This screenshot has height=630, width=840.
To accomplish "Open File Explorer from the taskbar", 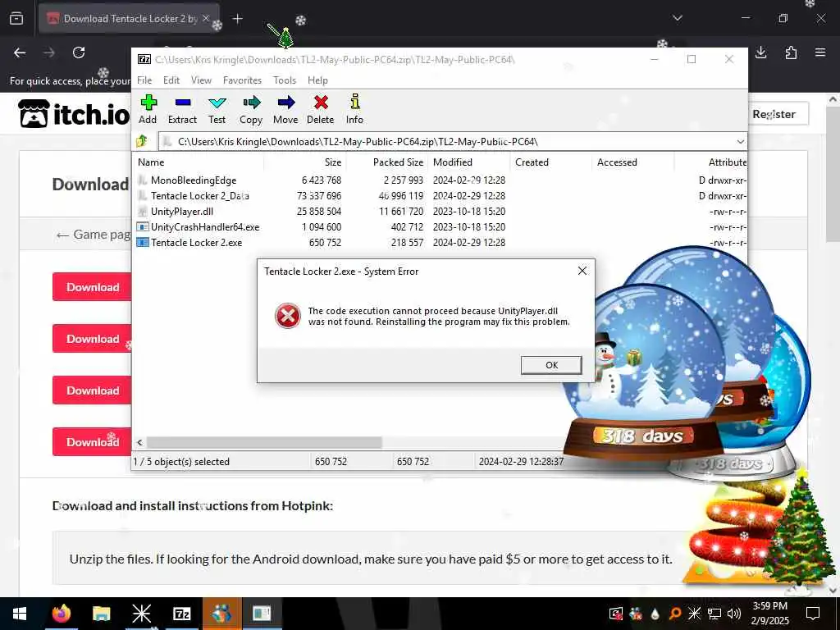I will tap(101, 614).
